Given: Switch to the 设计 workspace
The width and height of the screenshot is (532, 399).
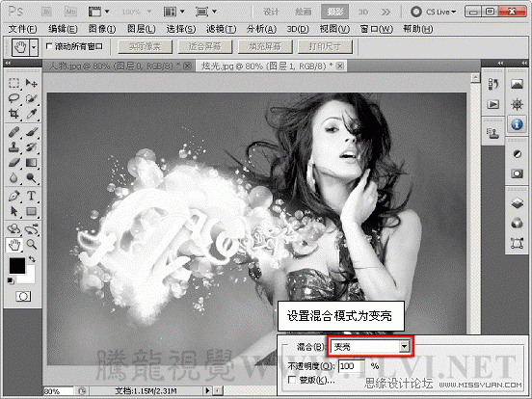Looking at the screenshot, I should click(271, 12).
